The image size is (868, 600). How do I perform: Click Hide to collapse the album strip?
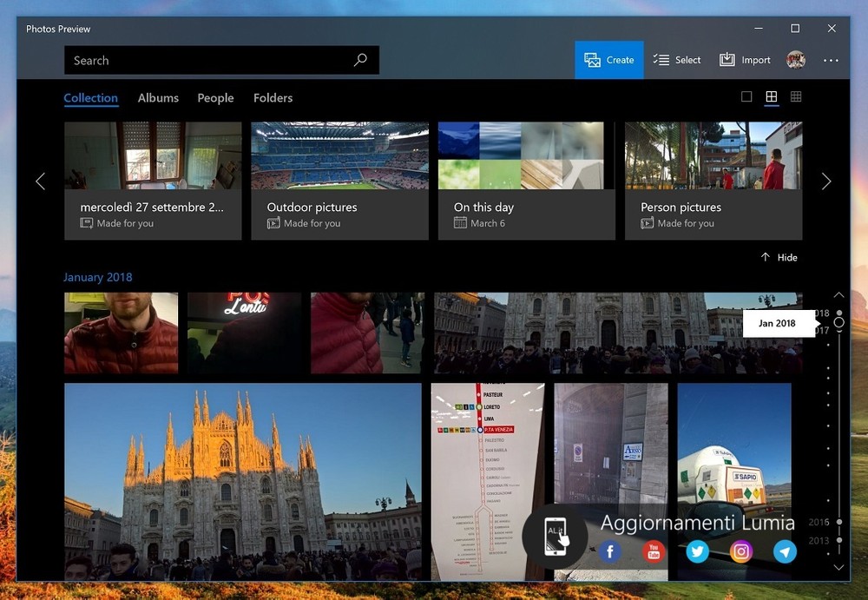[779, 257]
